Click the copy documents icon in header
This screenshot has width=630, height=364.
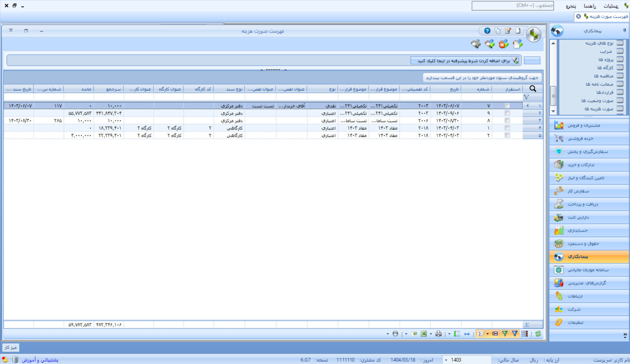click(498, 31)
